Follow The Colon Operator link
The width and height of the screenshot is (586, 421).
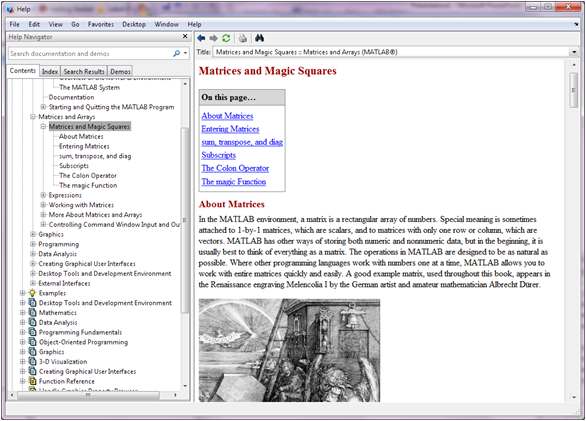[235, 168]
